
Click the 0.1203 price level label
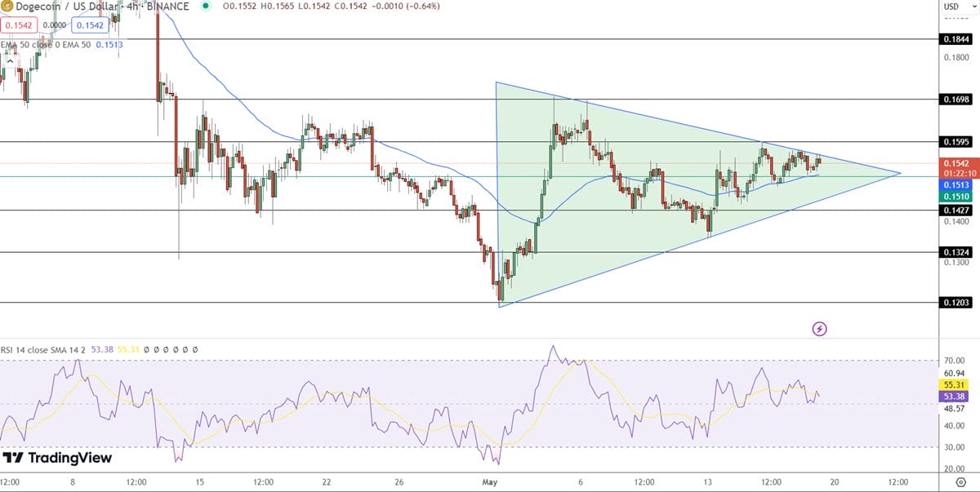(957, 302)
